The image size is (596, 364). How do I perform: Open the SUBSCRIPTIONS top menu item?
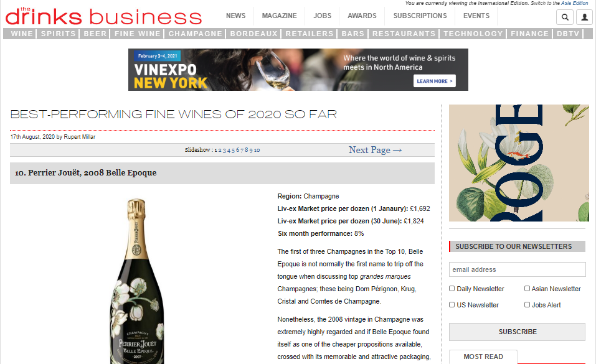pos(420,16)
